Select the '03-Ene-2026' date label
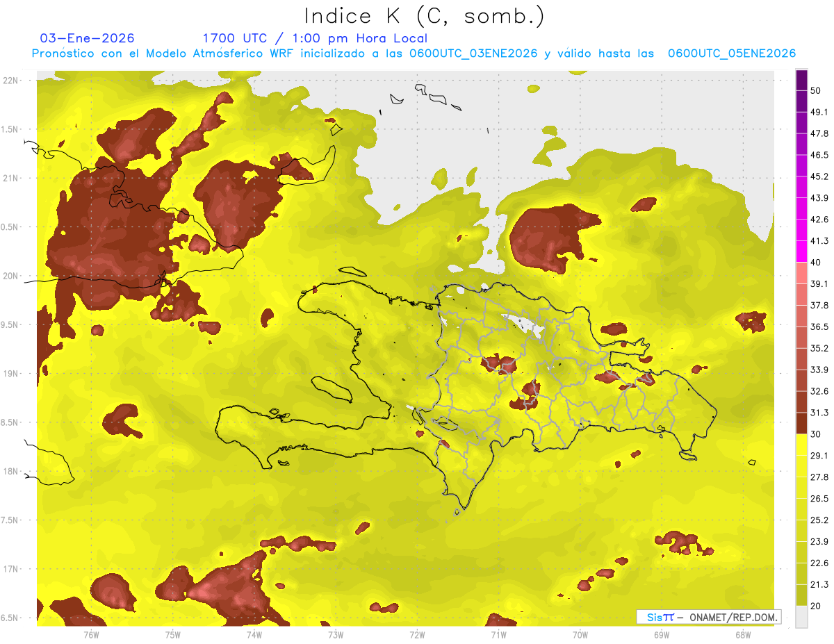 (88, 38)
